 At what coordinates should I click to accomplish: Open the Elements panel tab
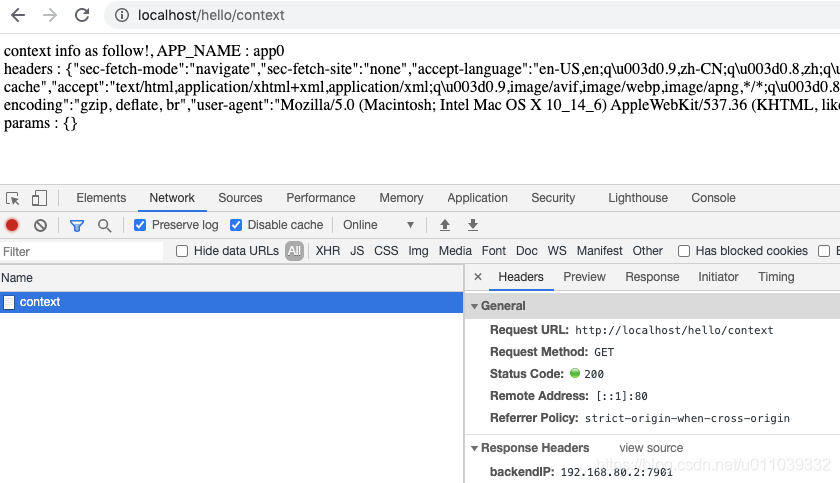[x=101, y=198]
